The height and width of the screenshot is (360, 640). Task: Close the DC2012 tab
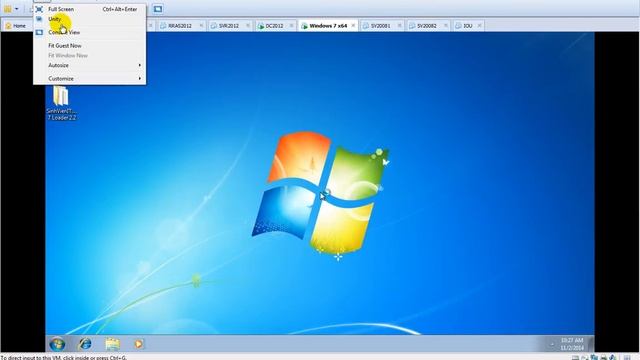291,26
